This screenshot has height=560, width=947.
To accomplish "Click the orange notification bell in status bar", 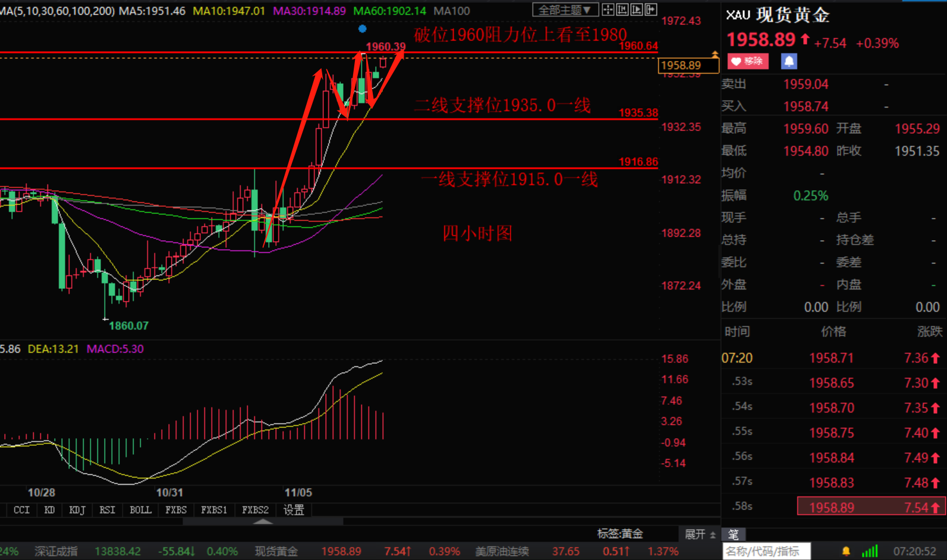I will click(x=846, y=551).
